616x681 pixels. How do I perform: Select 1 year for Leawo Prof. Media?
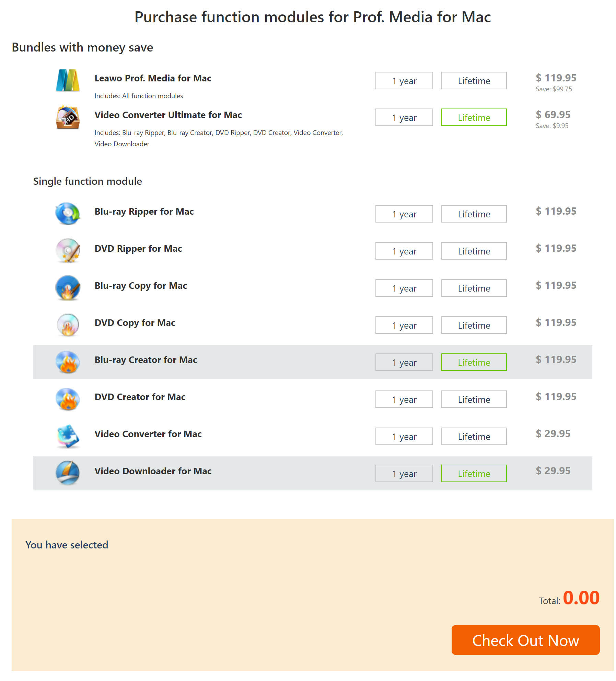point(404,81)
